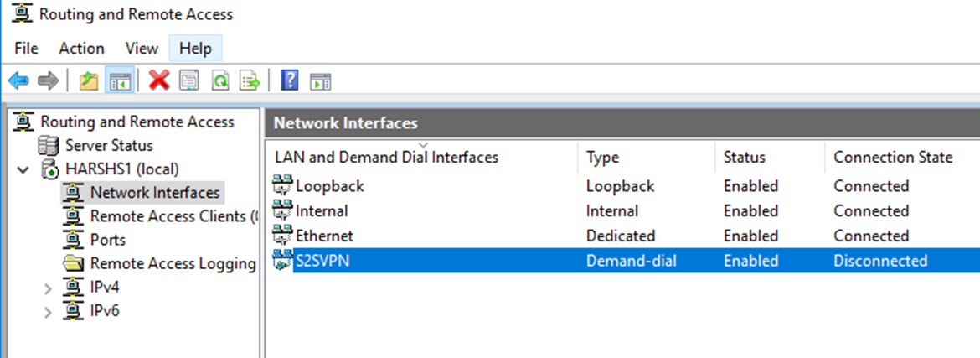980x358 pixels.
Task: Toggle the Show/Hide Action Pane icon
Action: pos(320,80)
